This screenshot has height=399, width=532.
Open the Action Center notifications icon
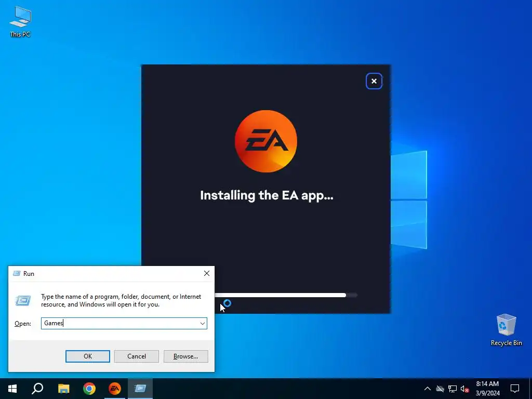click(x=515, y=389)
